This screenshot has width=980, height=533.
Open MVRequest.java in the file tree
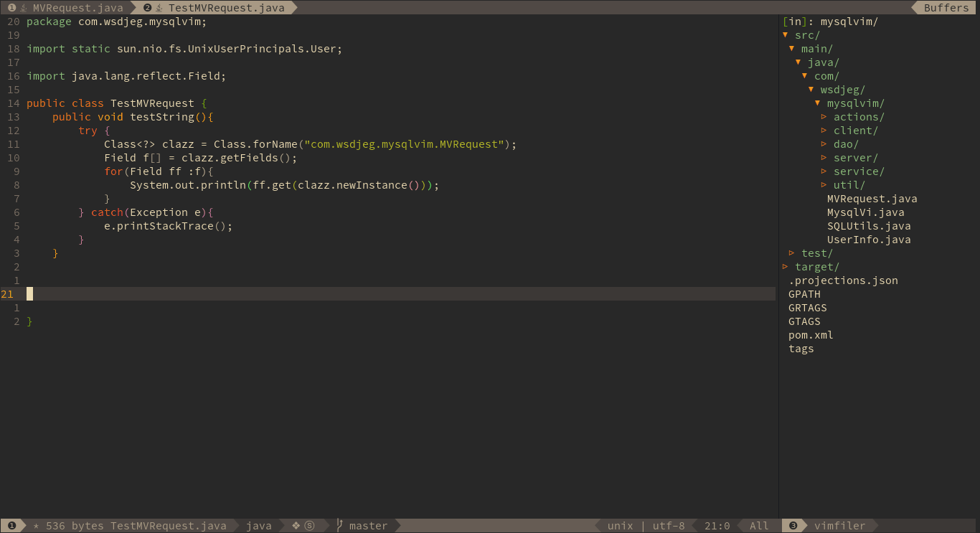872,199
